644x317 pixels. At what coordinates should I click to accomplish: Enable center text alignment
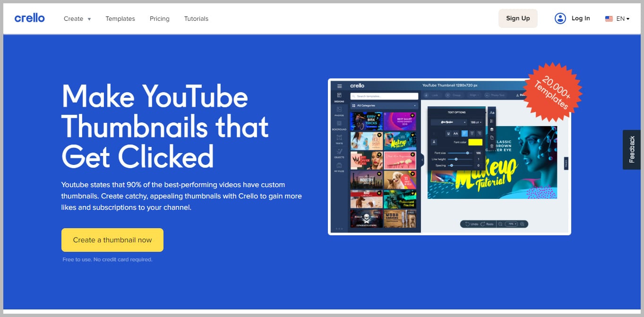tap(472, 134)
